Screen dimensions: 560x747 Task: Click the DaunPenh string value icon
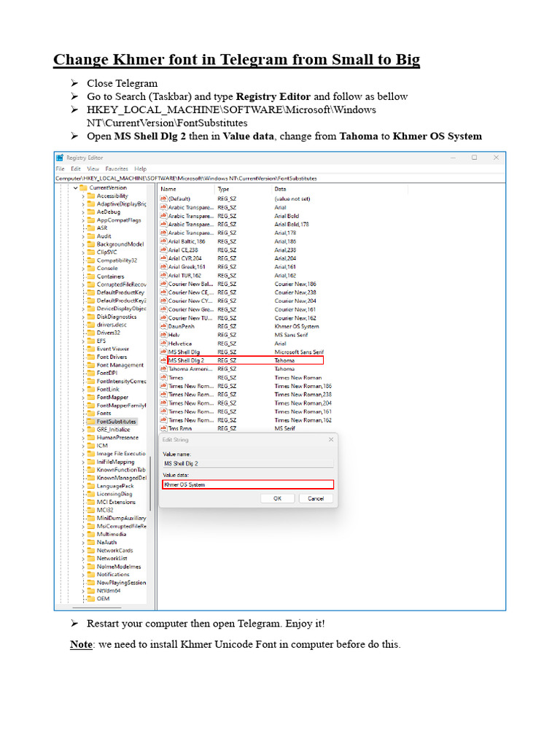(x=163, y=326)
